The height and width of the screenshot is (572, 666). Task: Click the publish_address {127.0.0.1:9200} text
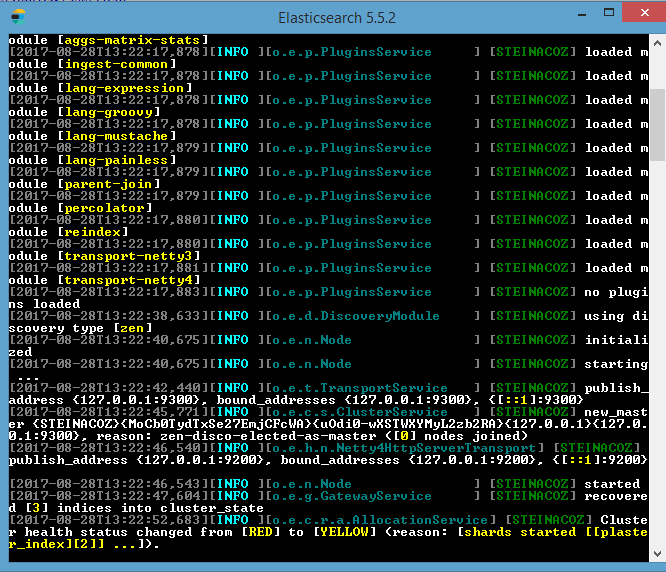coord(137,460)
